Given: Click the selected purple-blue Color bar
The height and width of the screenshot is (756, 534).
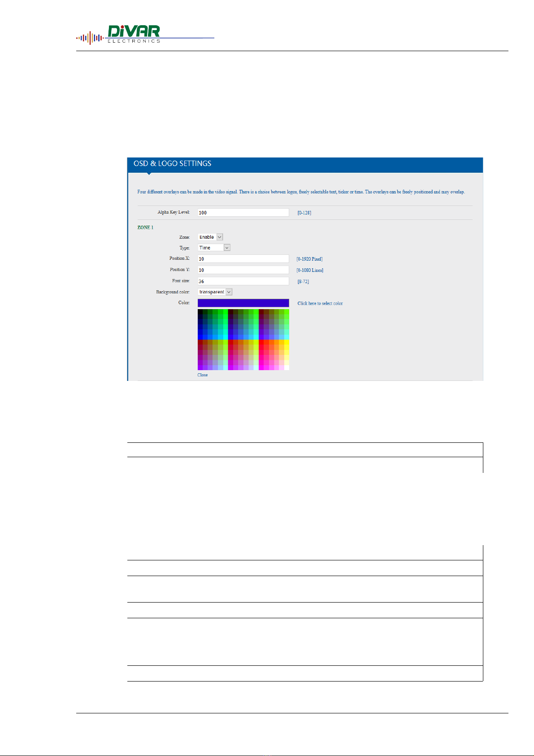Looking at the screenshot, I should (x=243, y=303).
